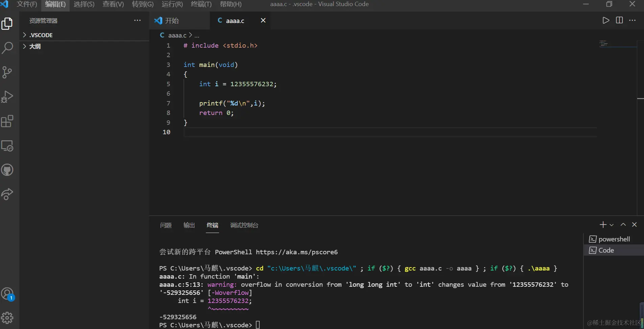Switch to the 调试控制台 debug console tab
This screenshot has width=644, height=329.
coord(244,225)
